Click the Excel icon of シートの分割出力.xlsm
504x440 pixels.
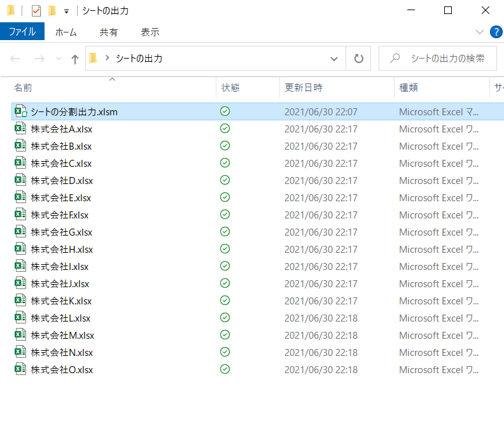point(20,111)
